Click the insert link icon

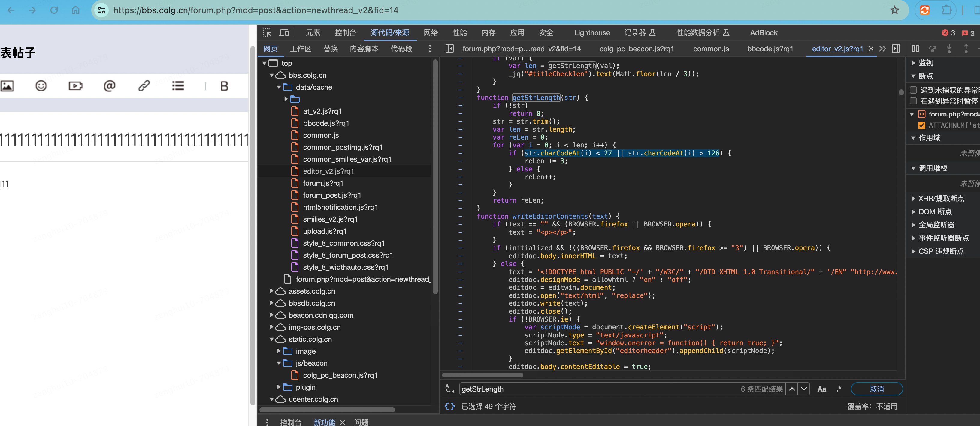tap(144, 86)
